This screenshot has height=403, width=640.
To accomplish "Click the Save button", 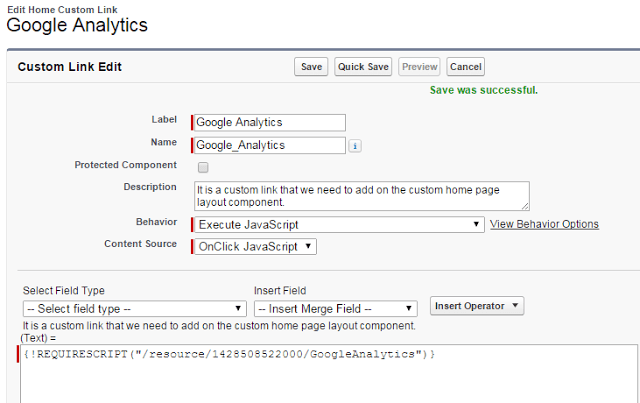I will point(311,67).
